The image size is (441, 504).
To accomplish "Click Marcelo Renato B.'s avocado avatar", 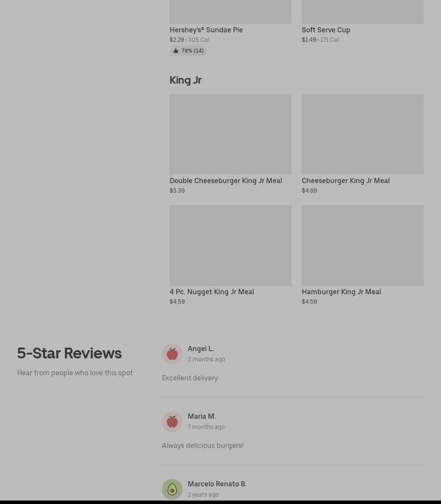I will [x=172, y=489].
